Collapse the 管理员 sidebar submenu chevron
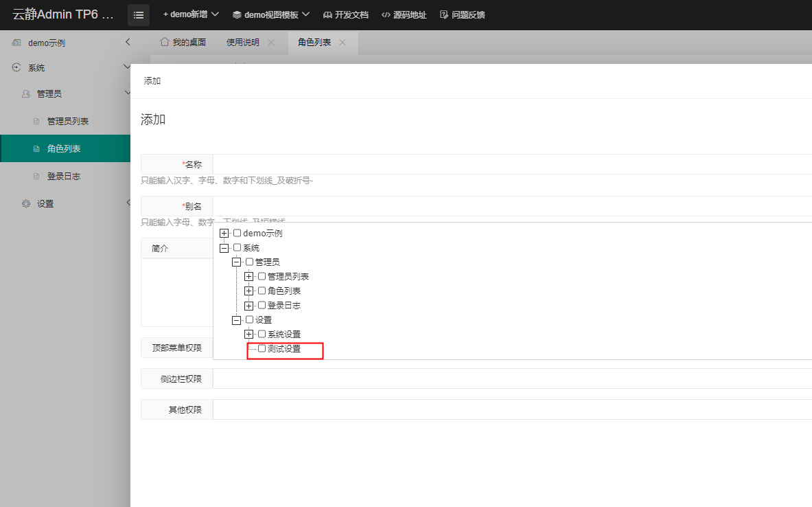The width and height of the screenshot is (812, 507). click(128, 93)
